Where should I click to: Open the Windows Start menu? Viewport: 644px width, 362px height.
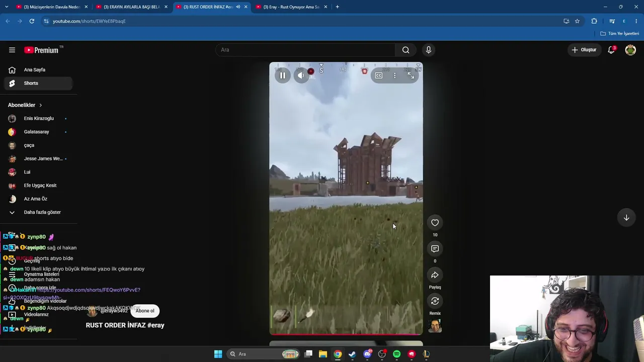[218, 354]
